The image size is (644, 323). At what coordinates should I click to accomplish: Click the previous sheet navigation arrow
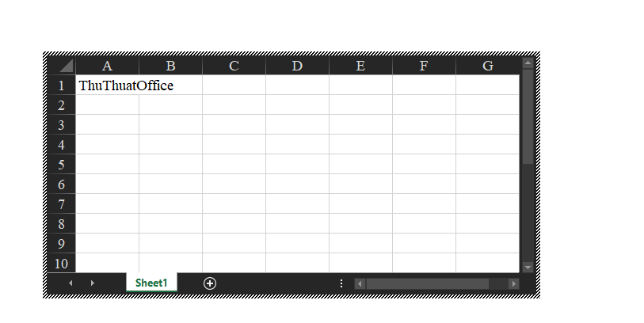point(70,283)
